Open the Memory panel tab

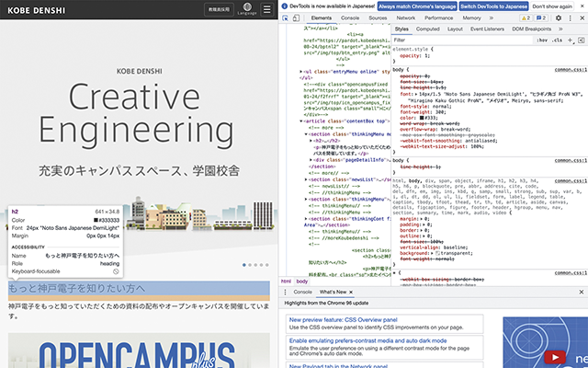pyautogui.click(x=471, y=18)
